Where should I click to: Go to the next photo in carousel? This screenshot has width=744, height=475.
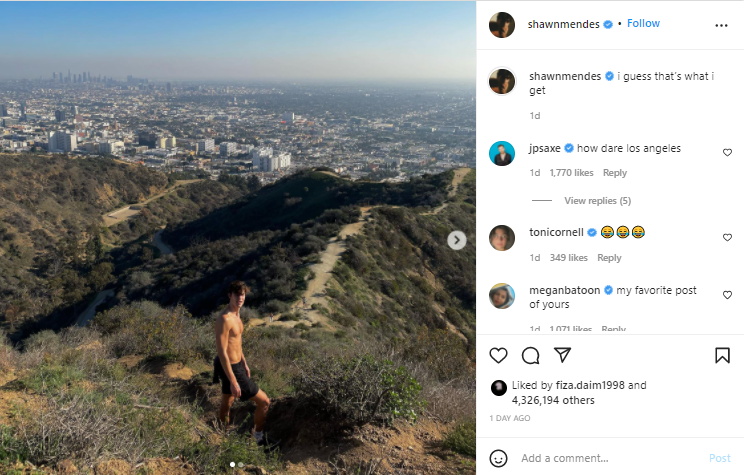pyautogui.click(x=456, y=240)
